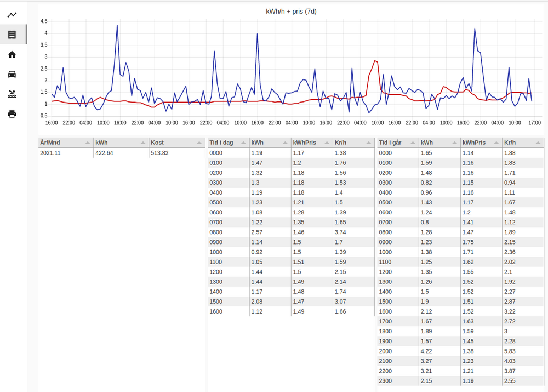Open the line chart view in sidebar
Image resolution: width=548 pixels, height=392 pixels.
pyautogui.click(x=12, y=15)
